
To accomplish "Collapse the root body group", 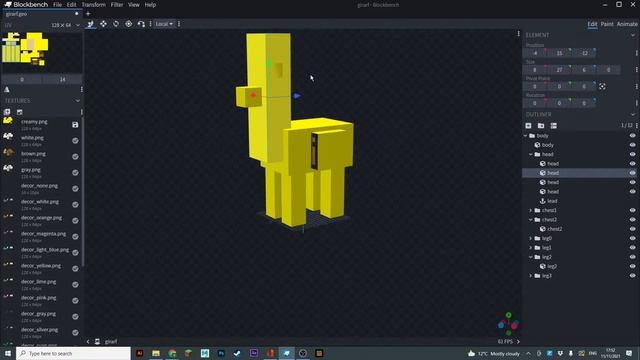I will tap(526, 136).
